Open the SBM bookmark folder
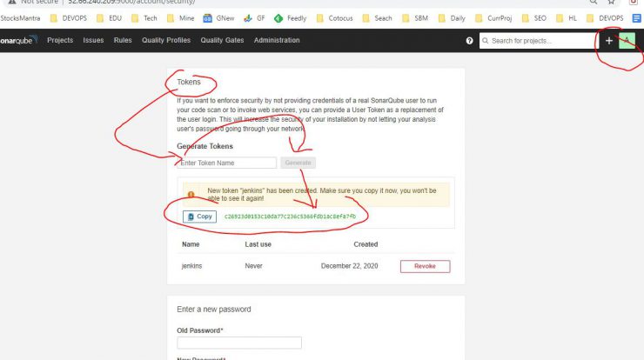This screenshot has height=360, width=644. click(x=415, y=18)
